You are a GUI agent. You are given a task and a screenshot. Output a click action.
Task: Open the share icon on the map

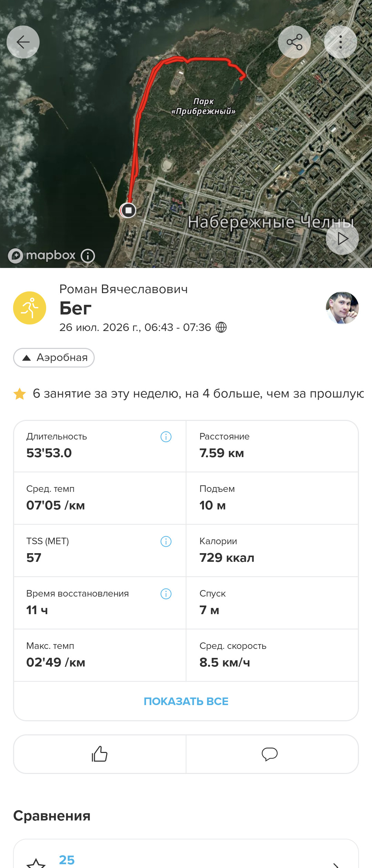pyautogui.click(x=294, y=42)
